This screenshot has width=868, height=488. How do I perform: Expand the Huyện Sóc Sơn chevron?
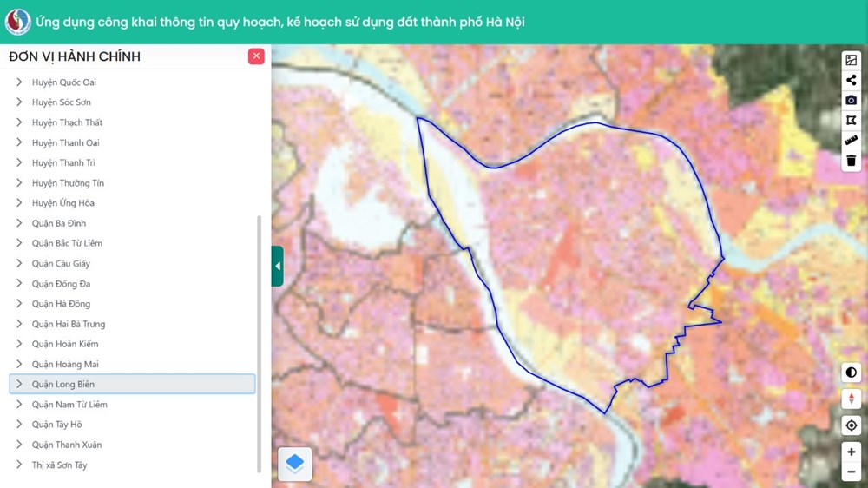(19, 102)
